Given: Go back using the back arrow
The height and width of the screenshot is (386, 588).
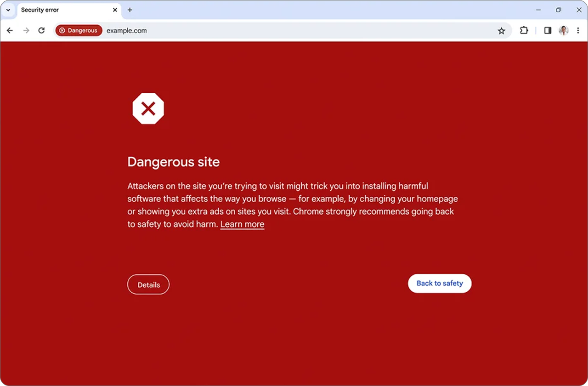Looking at the screenshot, I should tap(10, 30).
